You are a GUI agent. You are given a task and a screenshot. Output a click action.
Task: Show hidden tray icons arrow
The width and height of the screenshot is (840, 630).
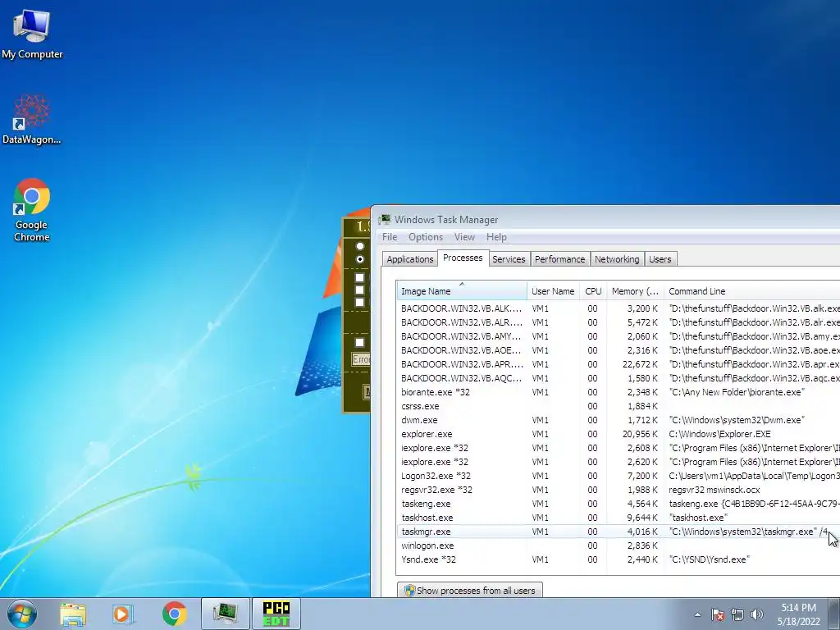(x=697, y=614)
